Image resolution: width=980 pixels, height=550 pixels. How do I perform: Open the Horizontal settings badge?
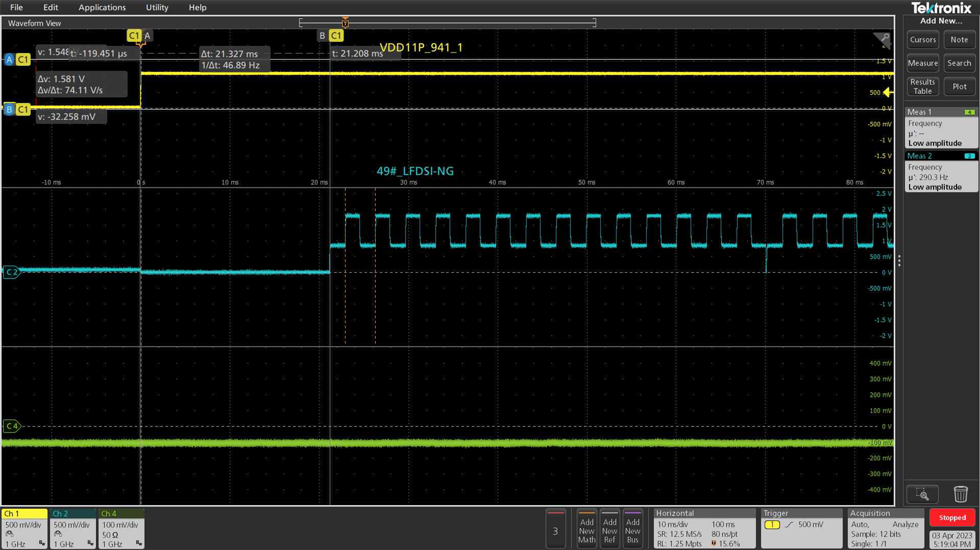(704, 528)
